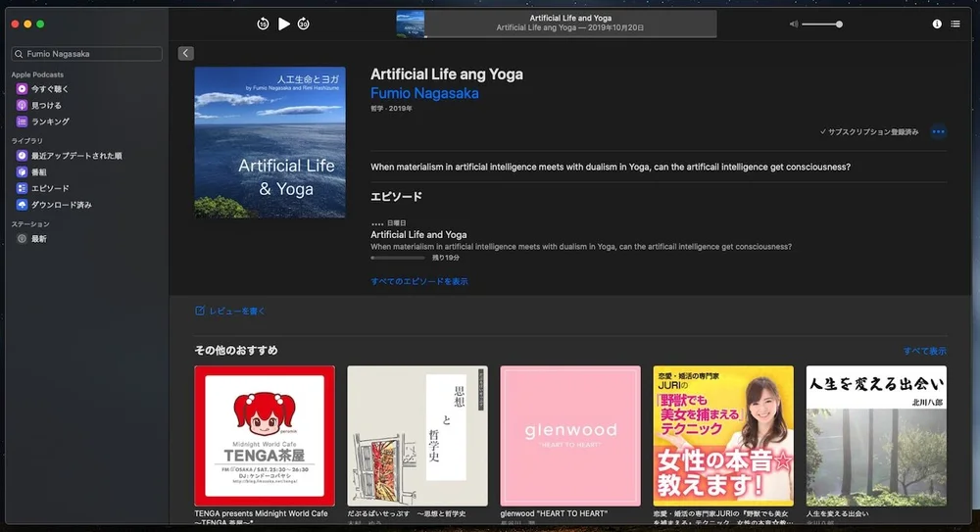Click the 人生を変える出会い title under the thumbnail
The width and height of the screenshot is (980, 532).
(x=837, y=513)
